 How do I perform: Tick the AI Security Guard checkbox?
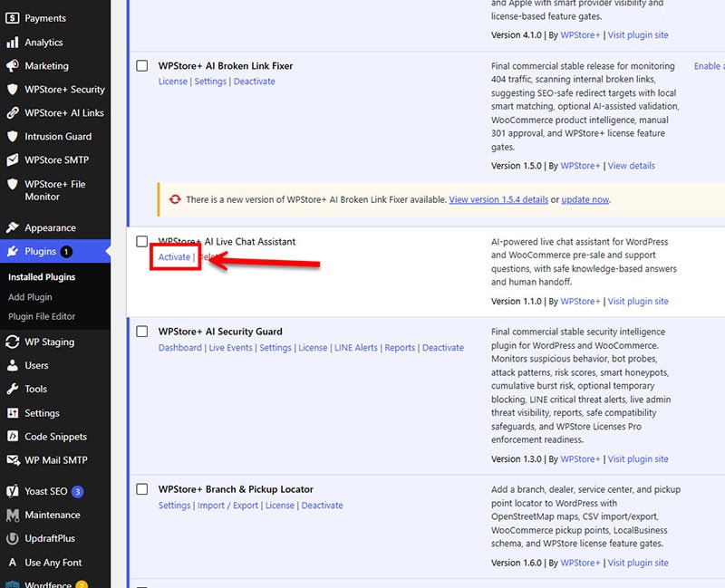pos(142,332)
